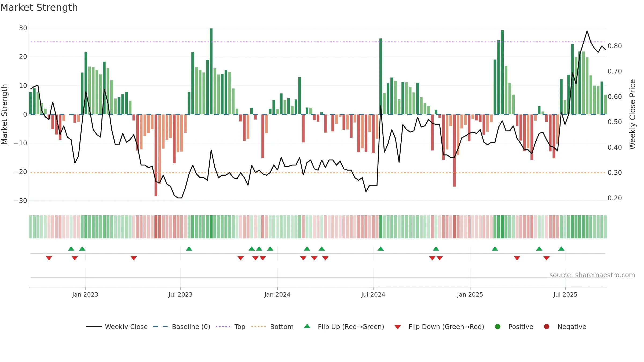Click the '0.40' price tick on the right axis
Viewport: 644px width, 362px height.
coord(615,147)
